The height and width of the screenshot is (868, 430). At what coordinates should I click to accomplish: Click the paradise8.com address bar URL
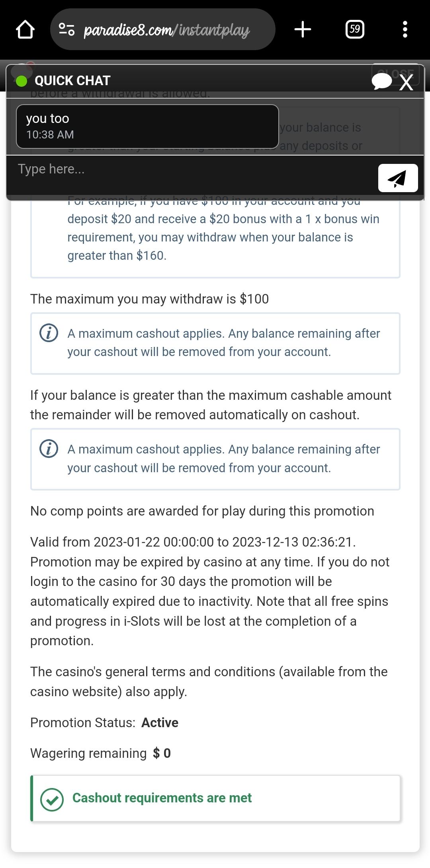pyautogui.click(x=166, y=30)
